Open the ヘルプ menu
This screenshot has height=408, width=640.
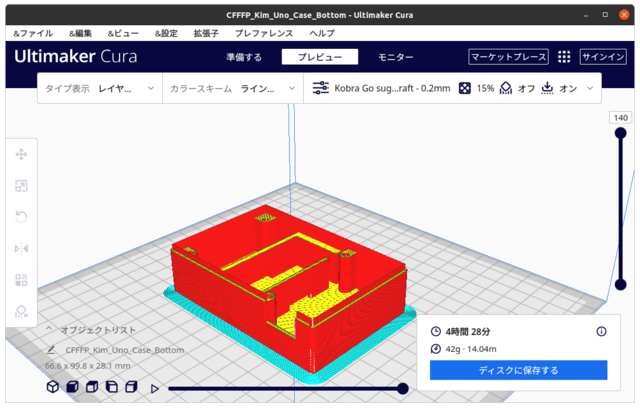tap(322, 33)
